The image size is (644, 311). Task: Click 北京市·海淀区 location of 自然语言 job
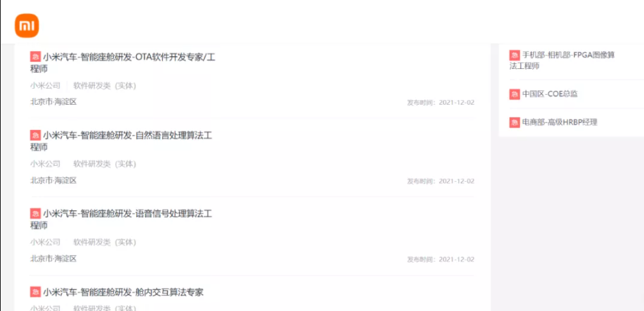53,180
